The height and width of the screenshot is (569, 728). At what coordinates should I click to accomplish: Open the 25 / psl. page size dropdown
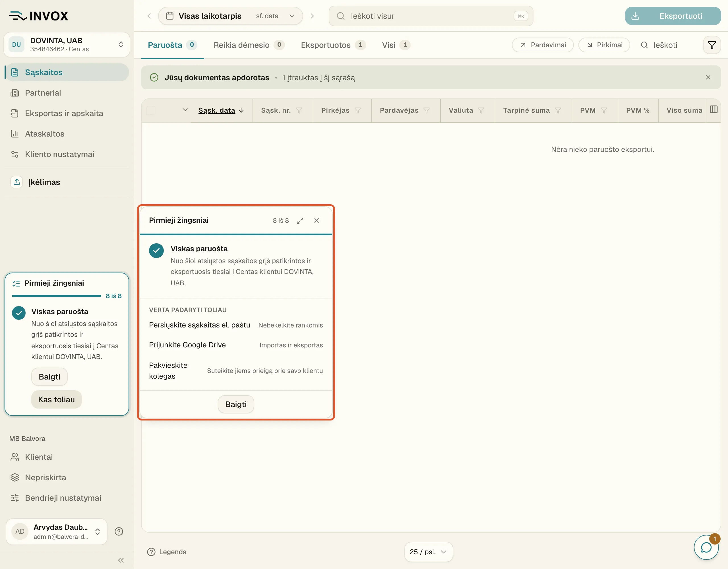click(428, 552)
